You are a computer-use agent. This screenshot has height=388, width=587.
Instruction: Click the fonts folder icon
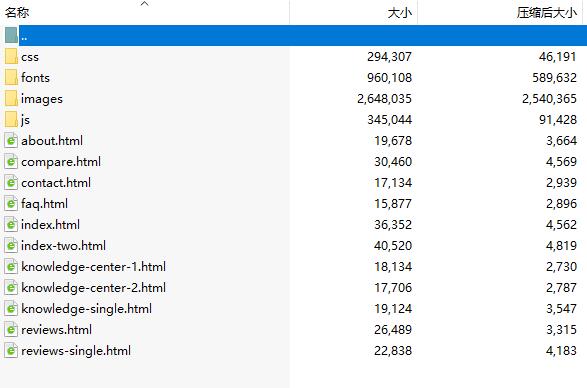coord(11,78)
